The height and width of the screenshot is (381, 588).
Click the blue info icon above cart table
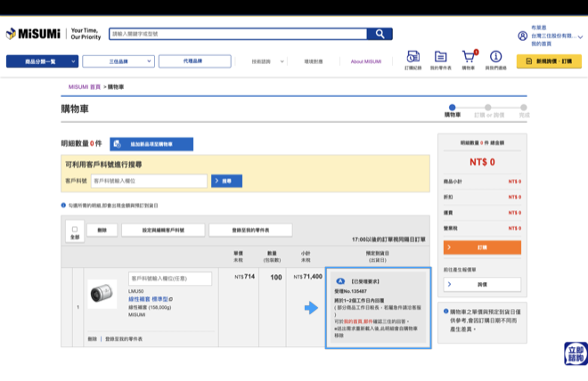coord(63,206)
